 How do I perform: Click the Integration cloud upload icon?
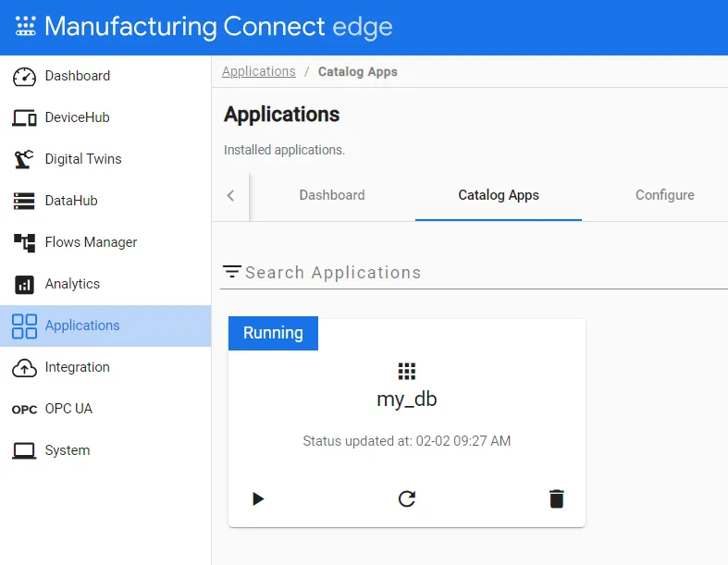[x=24, y=368]
